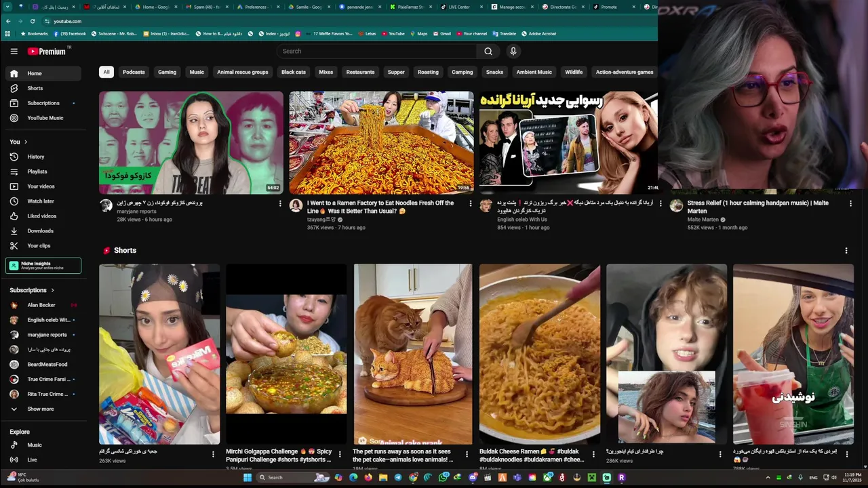The image size is (868, 488).
Task: Select the Ambient Music filter chip
Action: click(x=534, y=72)
